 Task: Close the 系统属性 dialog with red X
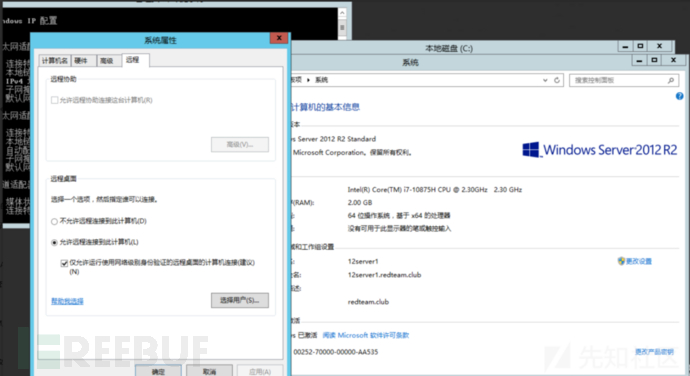[x=279, y=38]
